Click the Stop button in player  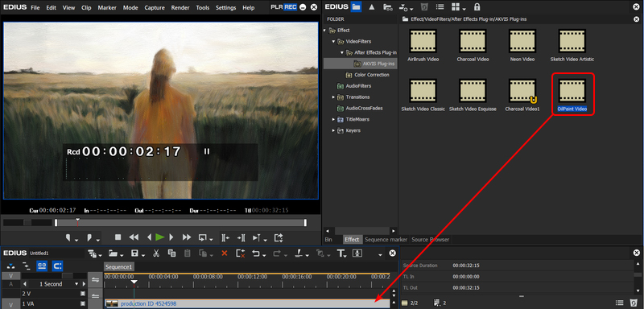tap(118, 237)
